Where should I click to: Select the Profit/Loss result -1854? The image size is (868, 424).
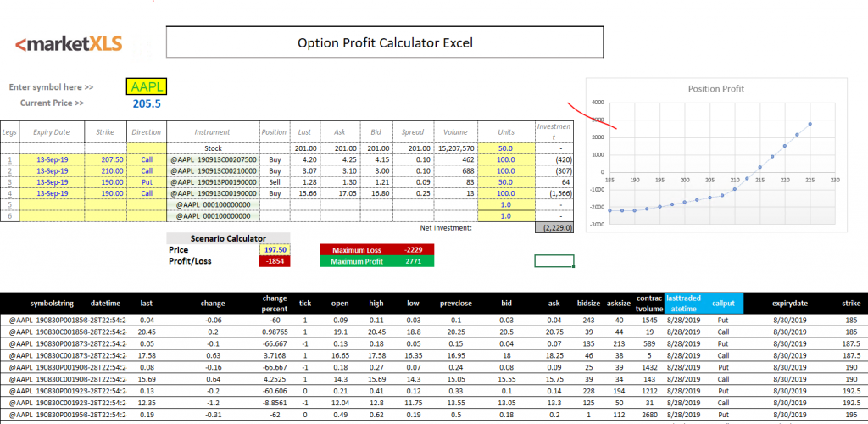pyautogui.click(x=275, y=260)
